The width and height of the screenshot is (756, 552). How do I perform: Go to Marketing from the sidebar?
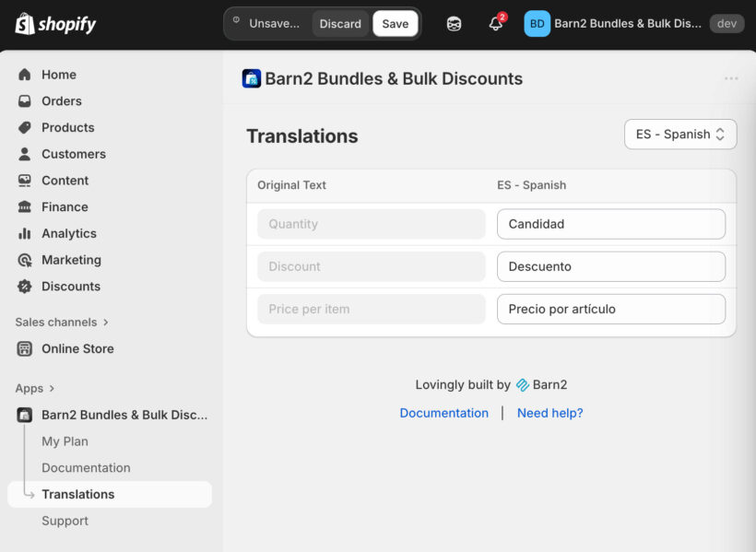(71, 260)
